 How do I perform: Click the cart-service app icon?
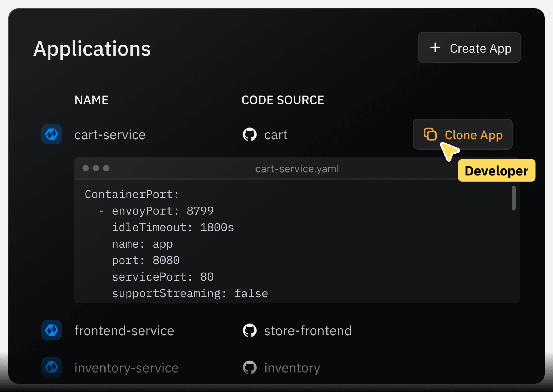52,134
